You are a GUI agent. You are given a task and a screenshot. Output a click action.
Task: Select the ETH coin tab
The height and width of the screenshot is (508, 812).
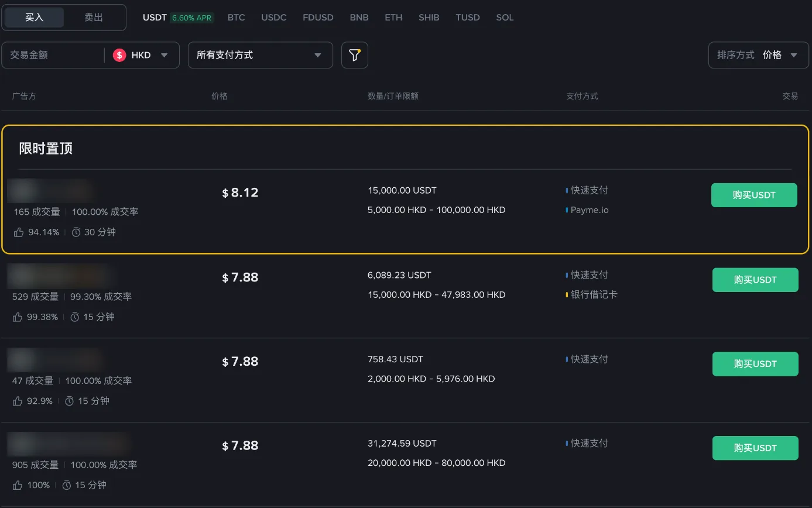tap(393, 18)
